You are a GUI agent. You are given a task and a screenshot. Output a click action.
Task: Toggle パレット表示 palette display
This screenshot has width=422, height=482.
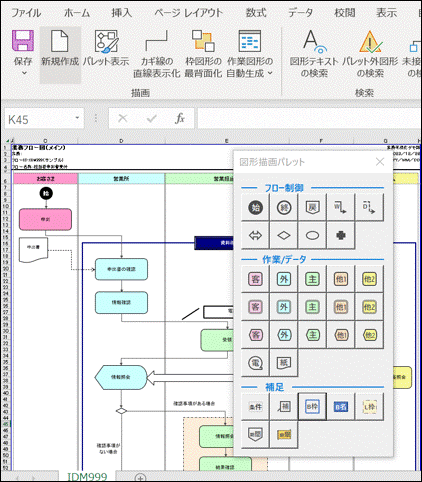106,48
